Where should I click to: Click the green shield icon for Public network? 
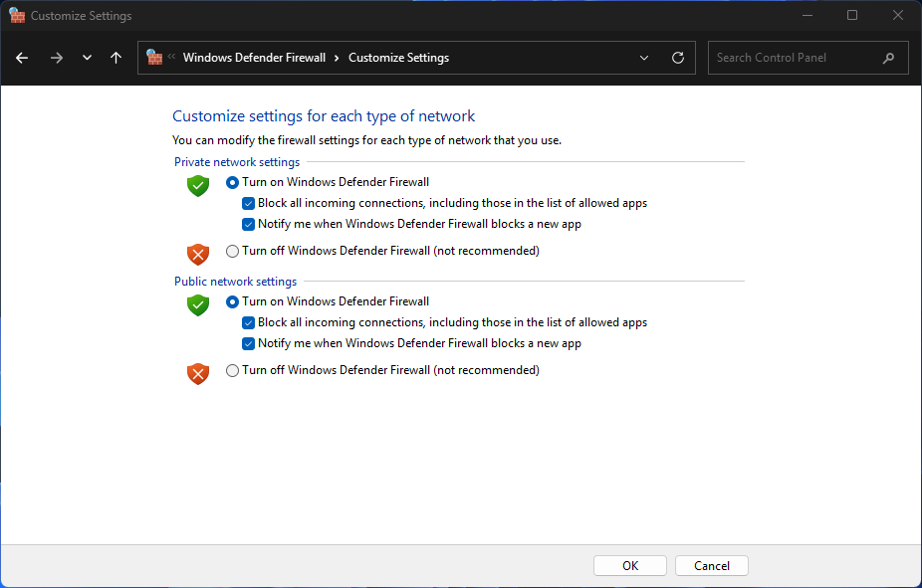[x=197, y=305]
